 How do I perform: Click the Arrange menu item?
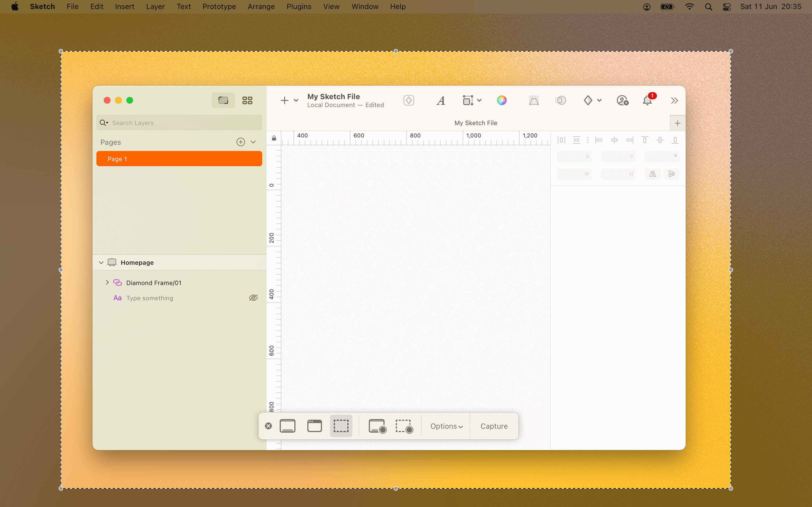tap(261, 6)
